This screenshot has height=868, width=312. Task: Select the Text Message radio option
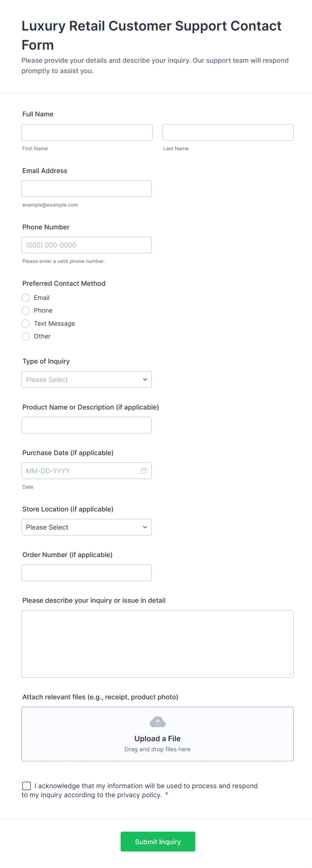pos(25,323)
